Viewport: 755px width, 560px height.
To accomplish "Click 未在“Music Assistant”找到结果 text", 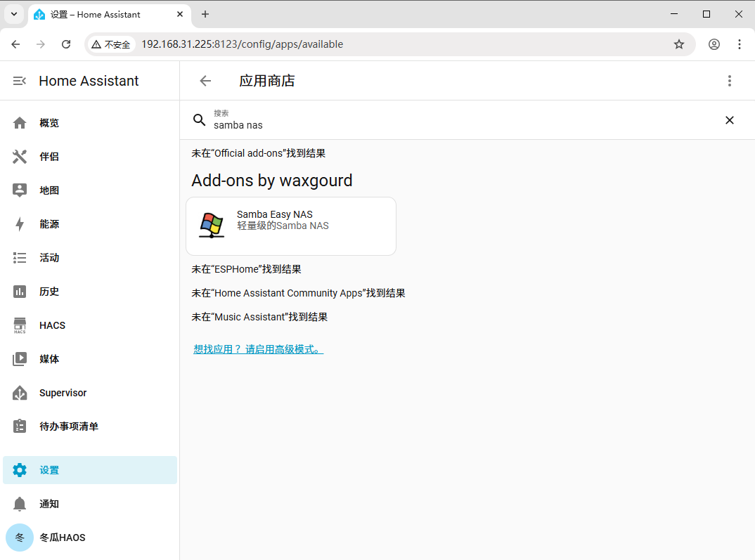I will tap(259, 317).
